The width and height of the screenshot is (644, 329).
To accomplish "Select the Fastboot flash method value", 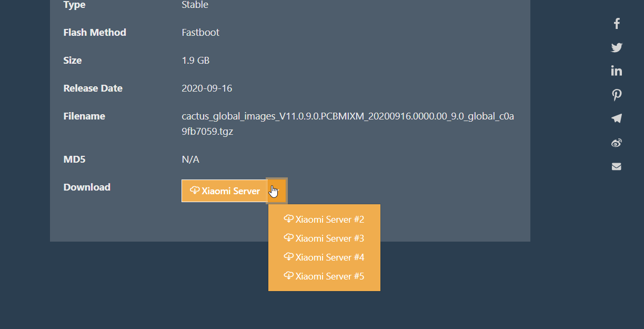I will pyautogui.click(x=200, y=32).
